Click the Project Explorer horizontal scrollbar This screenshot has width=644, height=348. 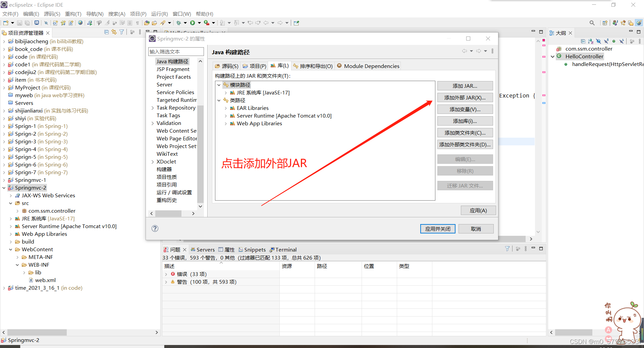37,332
